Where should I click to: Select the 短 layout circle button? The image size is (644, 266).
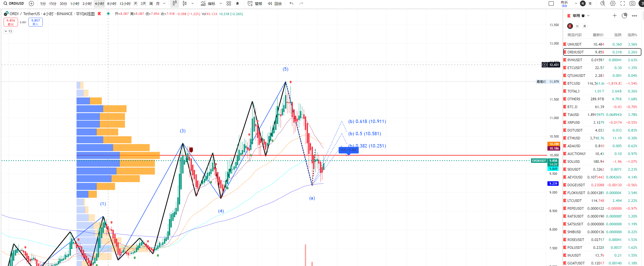590,3
